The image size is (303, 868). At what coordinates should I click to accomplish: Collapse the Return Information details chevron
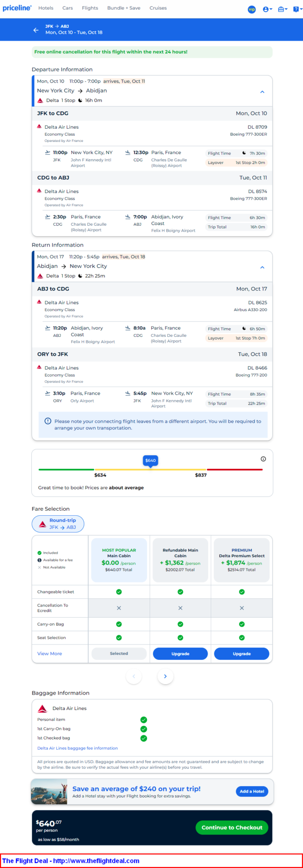click(x=262, y=267)
